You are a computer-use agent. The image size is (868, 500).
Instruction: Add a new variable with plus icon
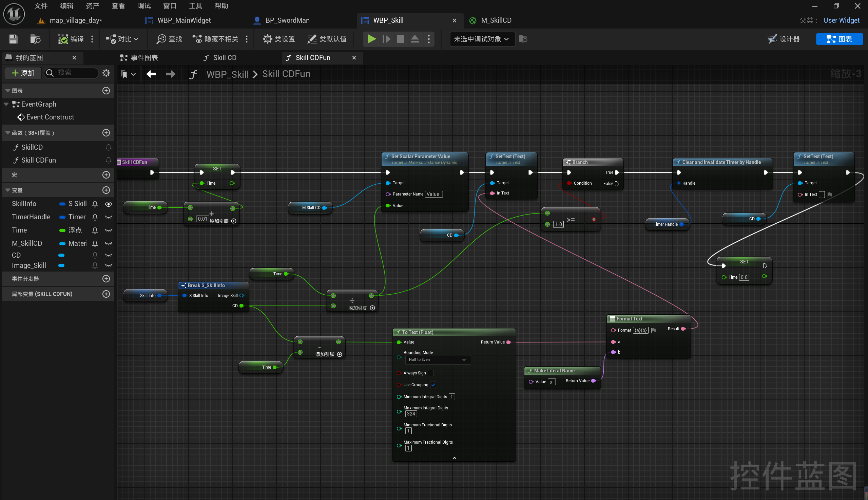point(106,190)
